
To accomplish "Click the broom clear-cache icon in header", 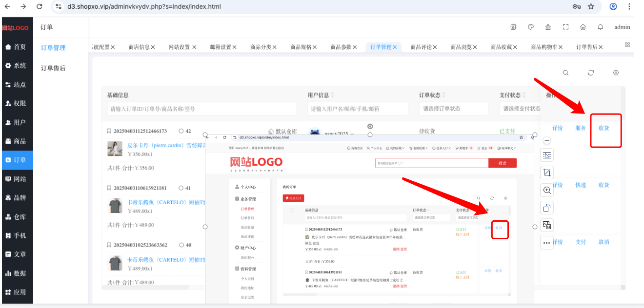I will 548,27.
